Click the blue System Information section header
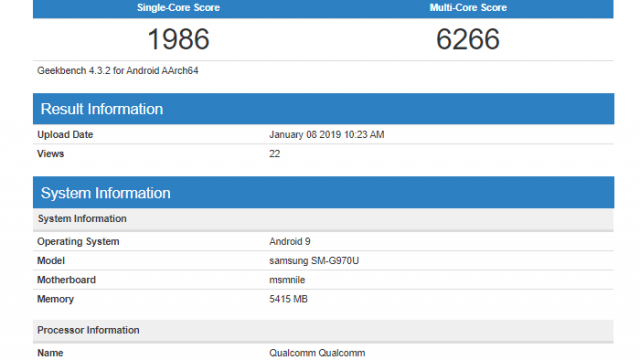This screenshot has width=640, height=360. [x=324, y=193]
